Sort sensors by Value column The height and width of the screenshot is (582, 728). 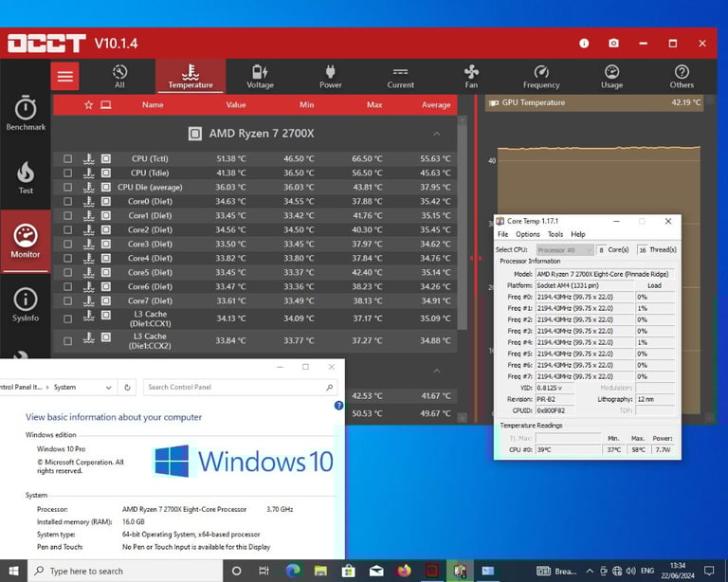(236, 105)
